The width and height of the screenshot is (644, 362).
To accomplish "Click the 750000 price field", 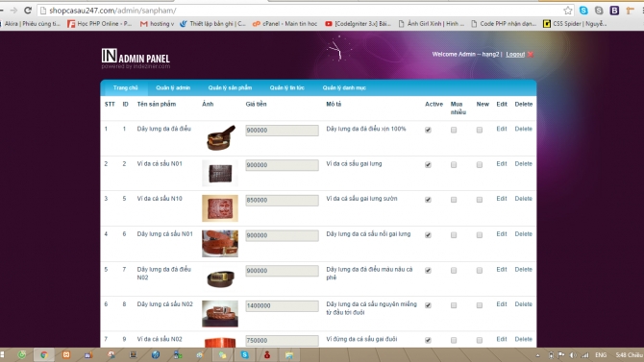I will 282,340.
